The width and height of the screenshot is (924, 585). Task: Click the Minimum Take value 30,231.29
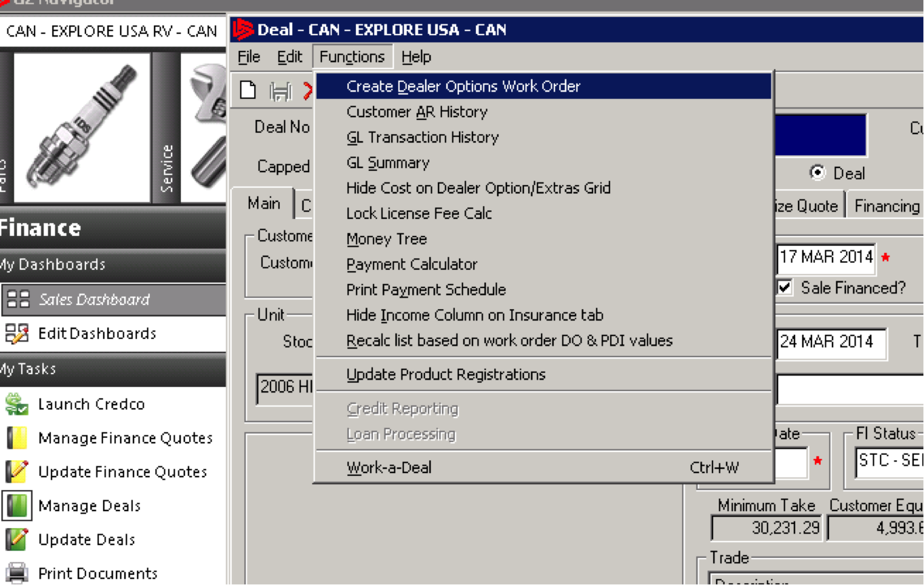point(767,528)
